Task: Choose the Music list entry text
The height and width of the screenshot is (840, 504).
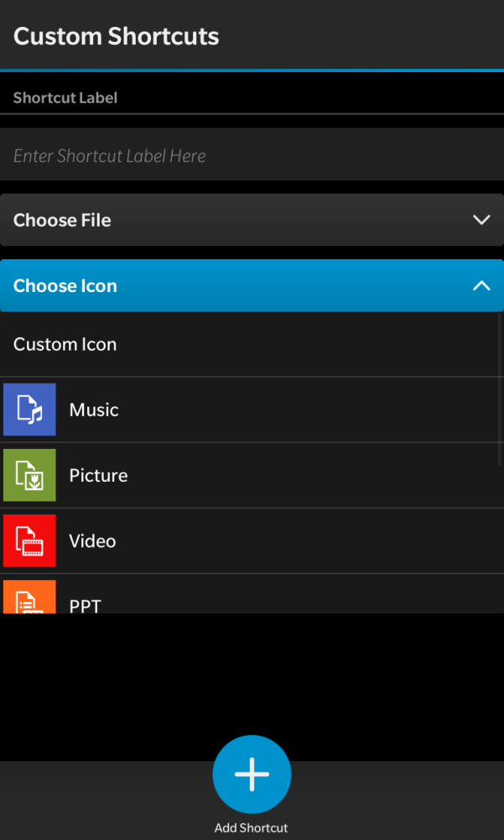Action: tap(94, 410)
